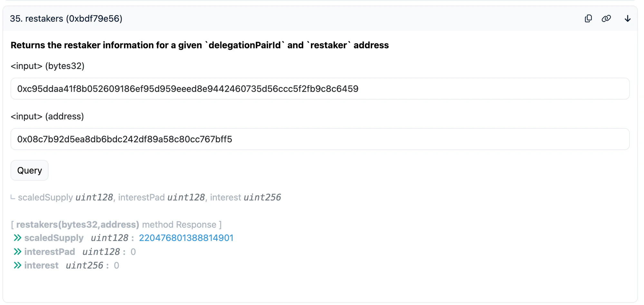Open the permalink icon for restakers section
644x305 pixels.
tap(607, 19)
